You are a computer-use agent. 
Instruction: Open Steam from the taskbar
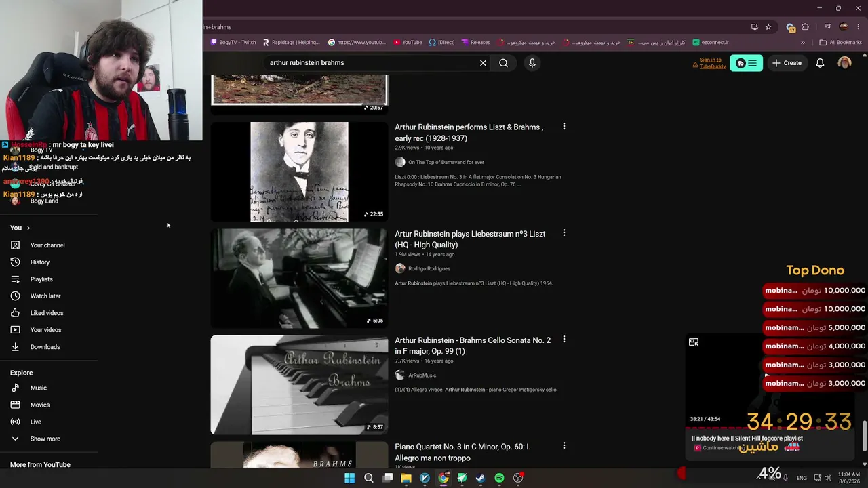coord(481,478)
